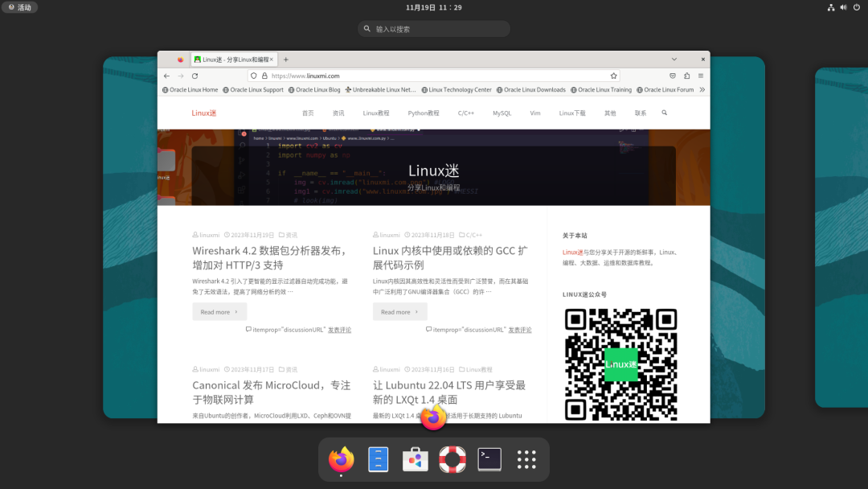Image resolution: width=868 pixels, height=489 pixels.
Task: Show all applications grid
Action: click(x=526, y=459)
